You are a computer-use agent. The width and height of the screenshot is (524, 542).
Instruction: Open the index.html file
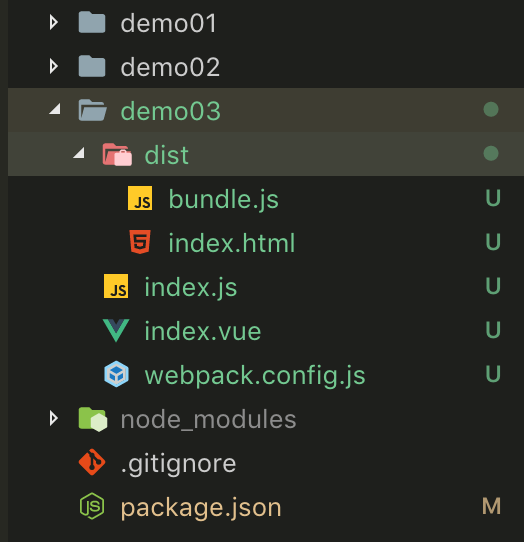[232, 243]
